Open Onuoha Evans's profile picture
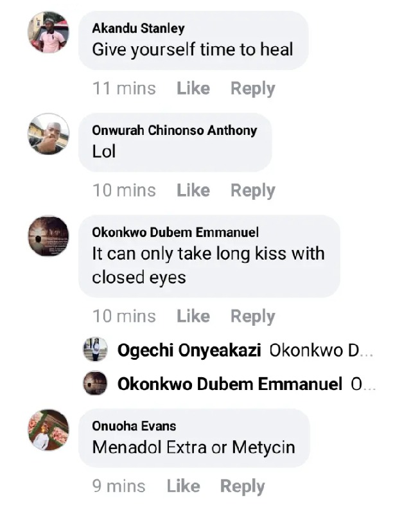 48,430
